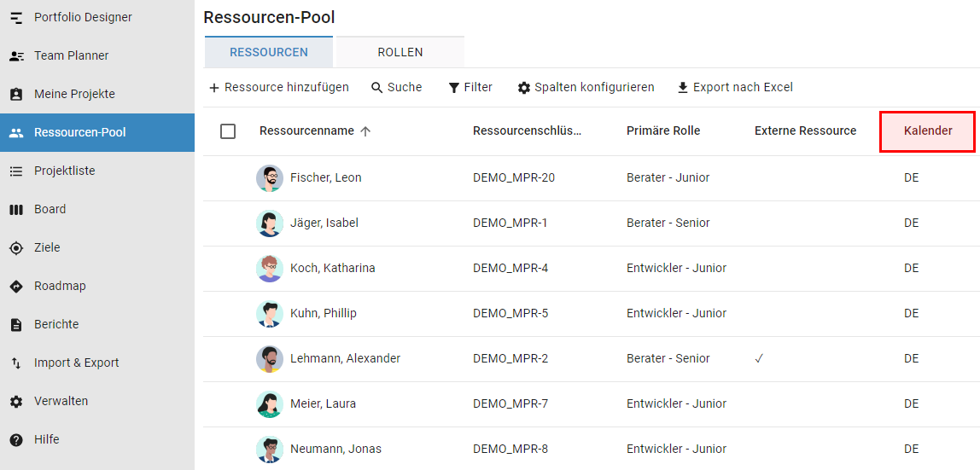
Task: Switch to the ROLLEN tab
Action: pos(400,52)
